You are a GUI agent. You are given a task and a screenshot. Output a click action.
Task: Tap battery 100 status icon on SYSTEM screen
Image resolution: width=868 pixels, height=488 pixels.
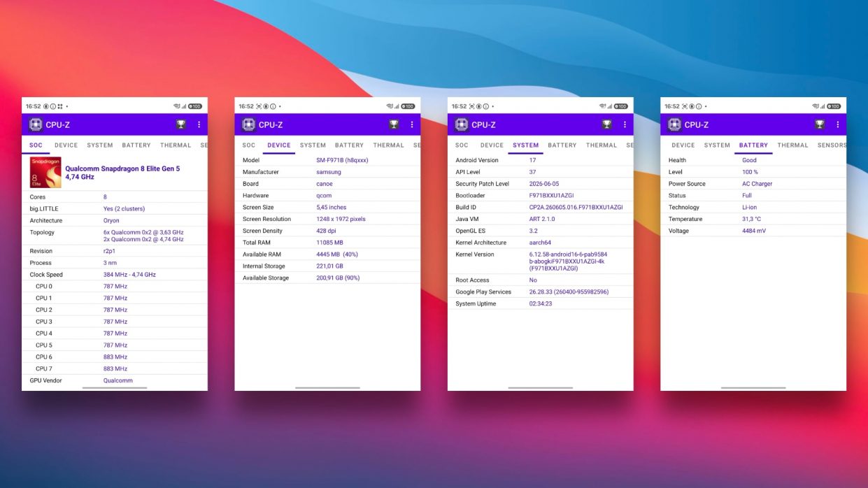[x=621, y=106]
